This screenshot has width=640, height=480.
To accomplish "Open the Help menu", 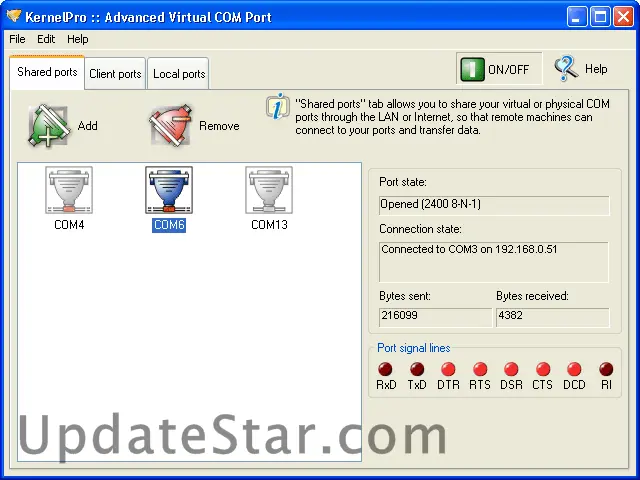I will pos(78,39).
